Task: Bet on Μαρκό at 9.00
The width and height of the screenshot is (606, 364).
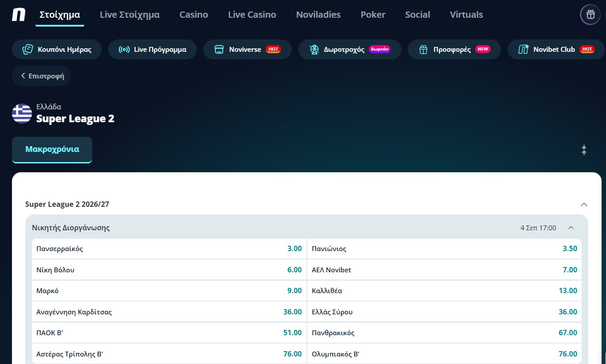Action: (x=169, y=291)
